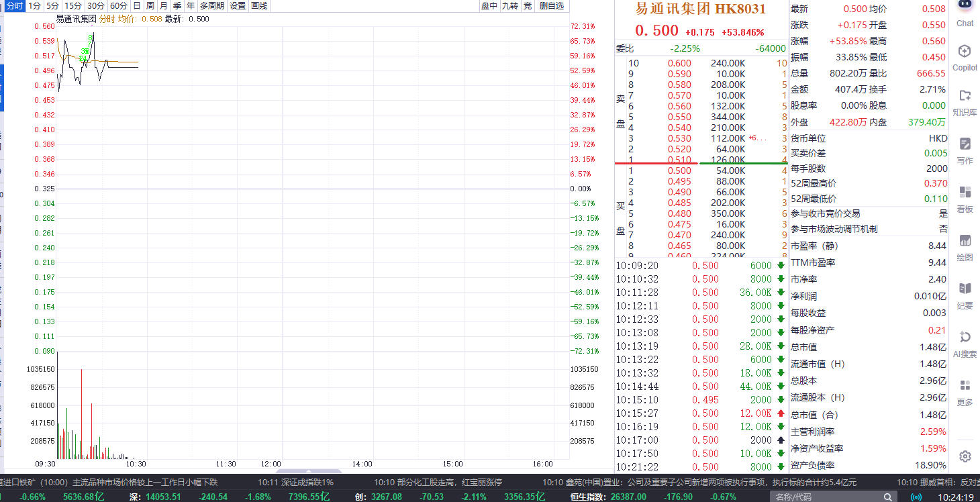980x502 pixels.
Task: Click 删自选 to remove from watchlist
Action: pos(552,6)
